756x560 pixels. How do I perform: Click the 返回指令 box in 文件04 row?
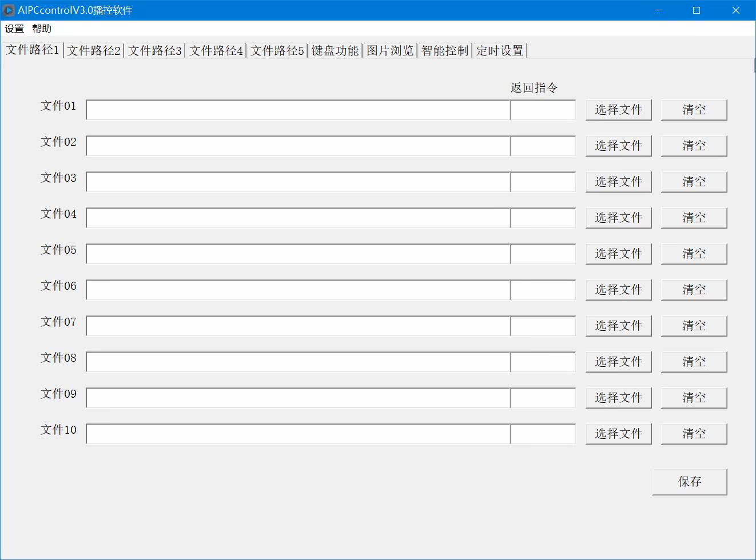pyautogui.click(x=543, y=218)
